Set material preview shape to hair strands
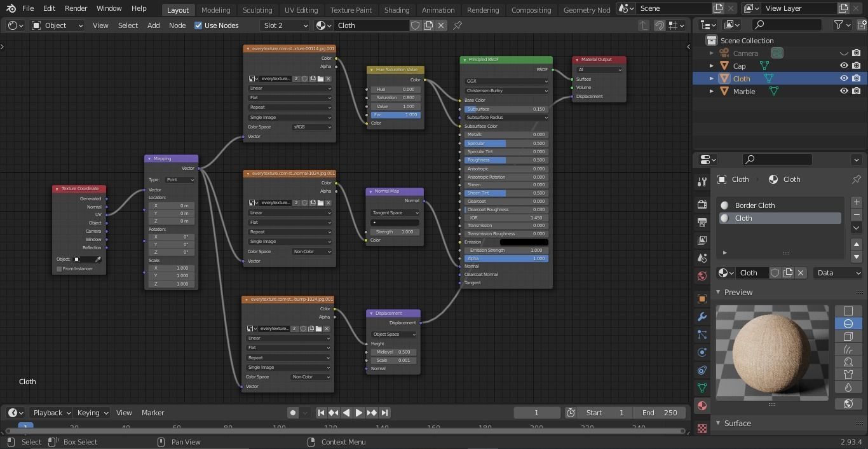The height and width of the screenshot is (449, 868). (x=848, y=349)
